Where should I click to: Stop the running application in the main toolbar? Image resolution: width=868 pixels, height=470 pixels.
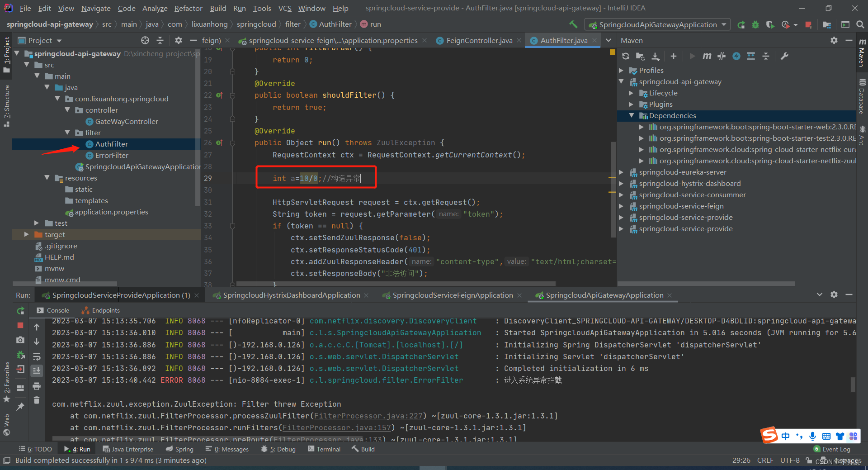click(x=808, y=24)
